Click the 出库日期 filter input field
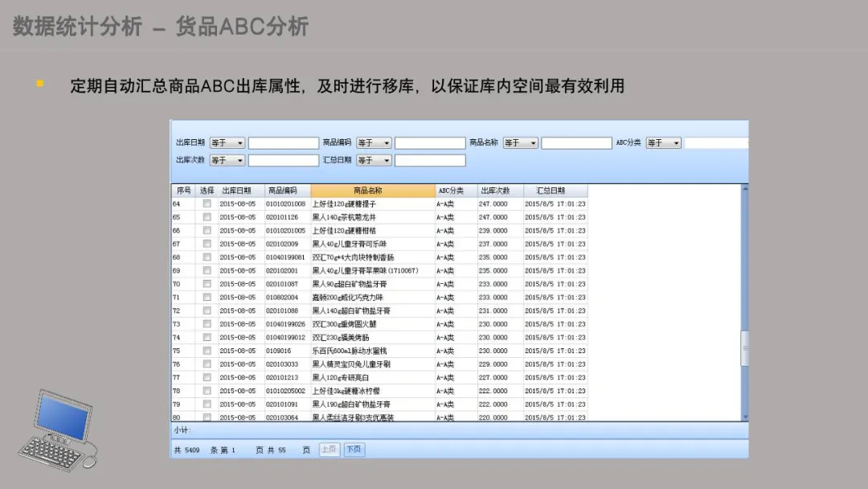 (284, 143)
